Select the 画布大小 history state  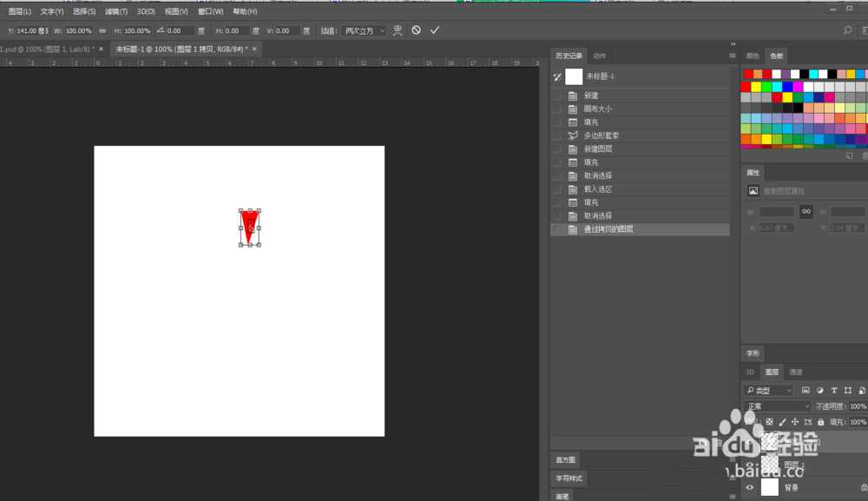point(597,109)
